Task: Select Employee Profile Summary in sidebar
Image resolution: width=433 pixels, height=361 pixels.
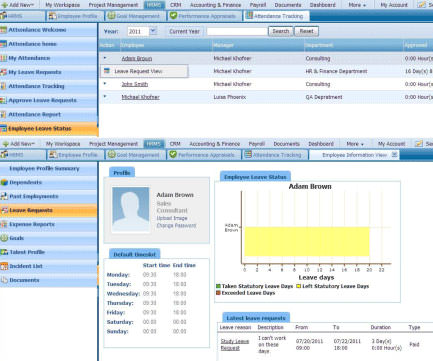Action: [x=49, y=169]
